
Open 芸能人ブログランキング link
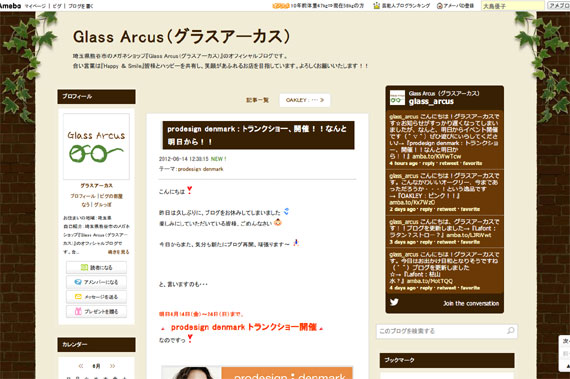(406, 6)
